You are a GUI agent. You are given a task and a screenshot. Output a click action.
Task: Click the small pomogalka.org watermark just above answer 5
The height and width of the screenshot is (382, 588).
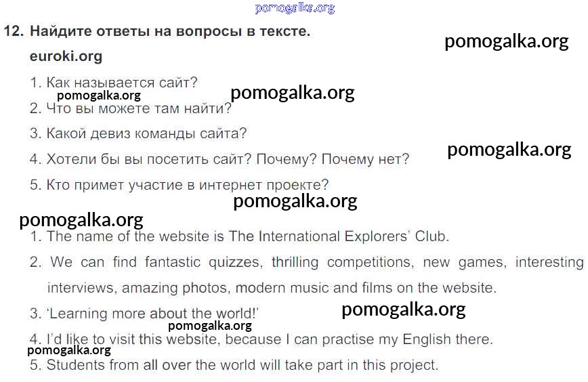(x=69, y=350)
